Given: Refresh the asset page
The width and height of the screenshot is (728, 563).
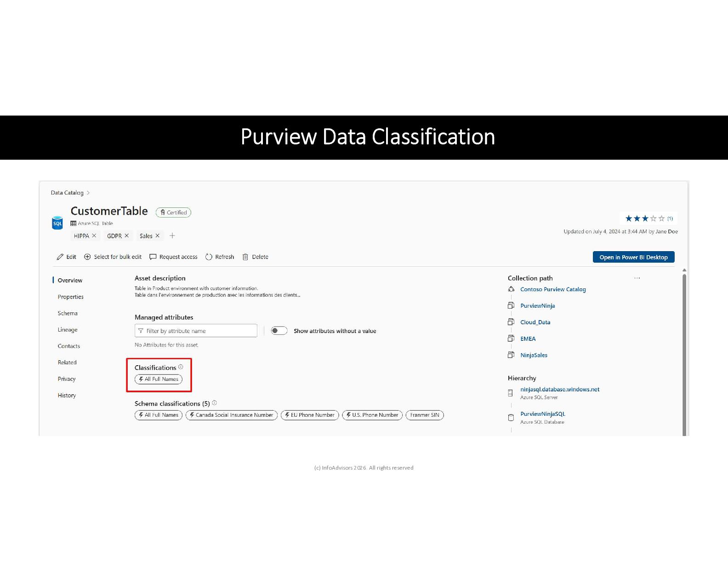Looking at the screenshot, I should [x=220, y=257].
